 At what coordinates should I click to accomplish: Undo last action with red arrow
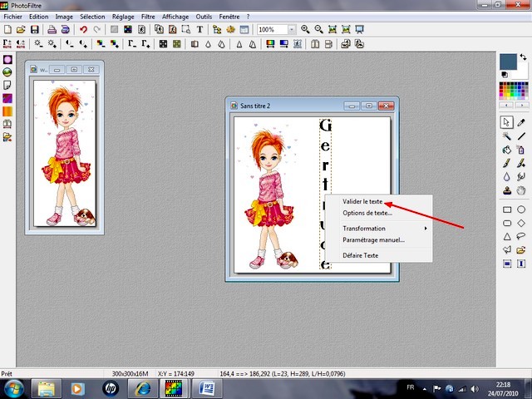pyautogui.click(x=83, y=30)
